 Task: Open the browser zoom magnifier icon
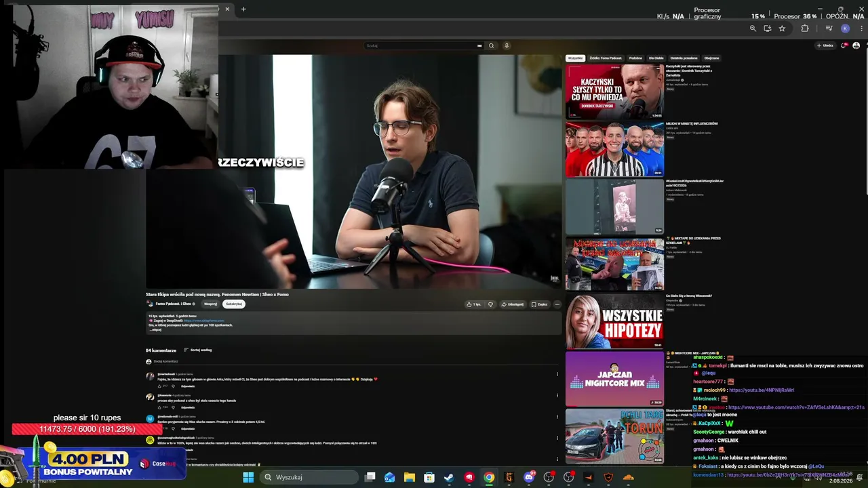point(753,28)
